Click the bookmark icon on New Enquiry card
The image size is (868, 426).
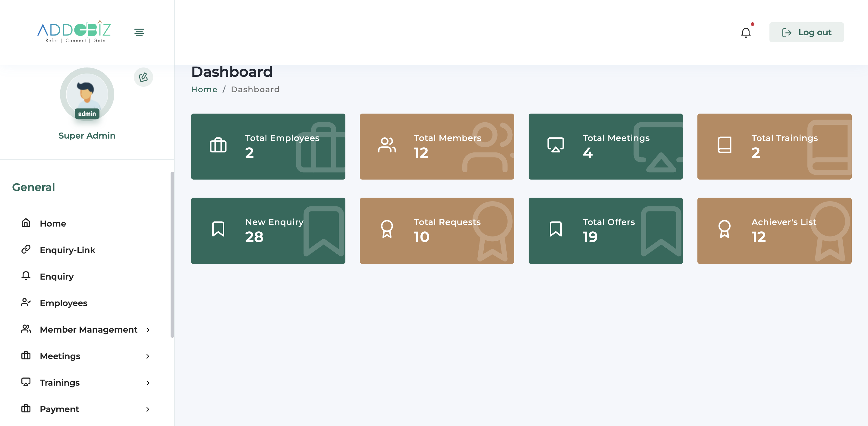pyautogui.click(x=218, y=229)
